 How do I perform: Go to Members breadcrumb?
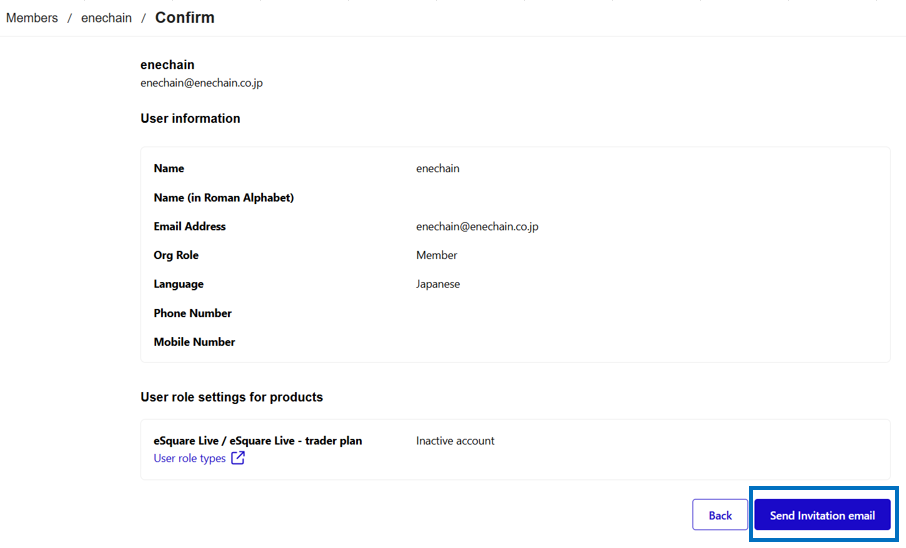[x=32, y=18]
